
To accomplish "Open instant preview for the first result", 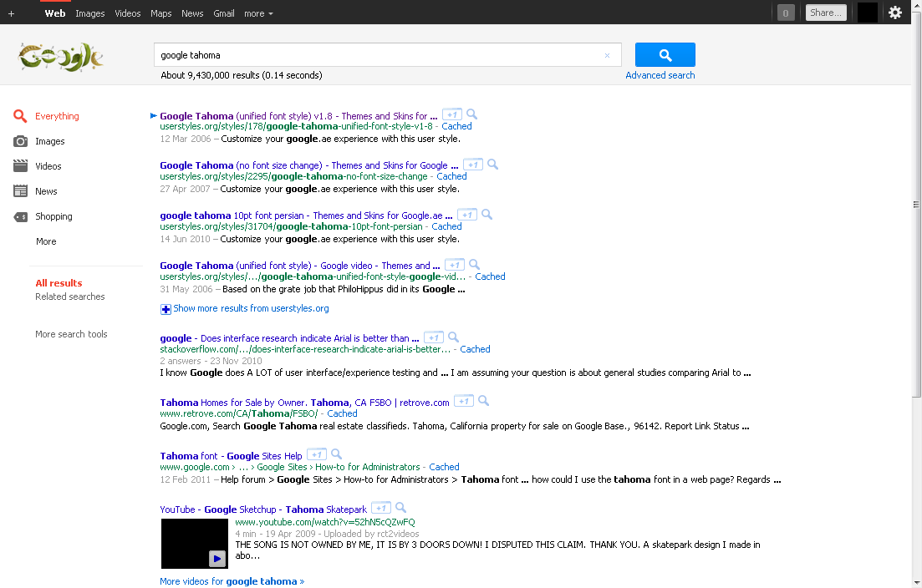I will point(471,114).
